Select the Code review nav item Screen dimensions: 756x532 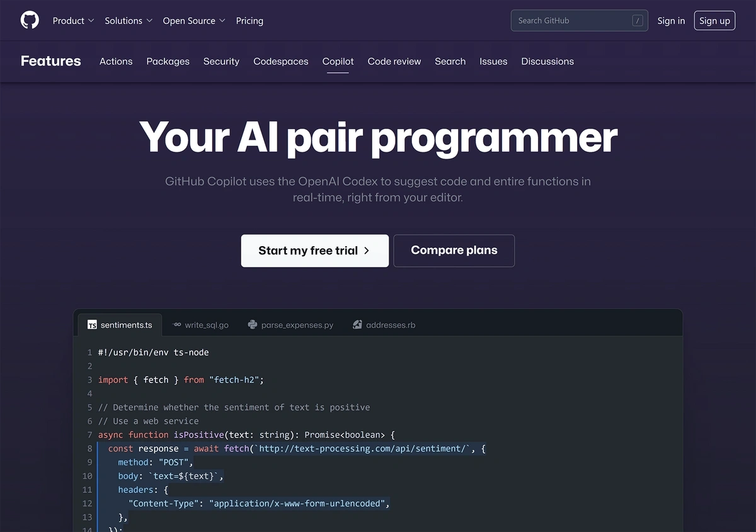coord(394,61)
